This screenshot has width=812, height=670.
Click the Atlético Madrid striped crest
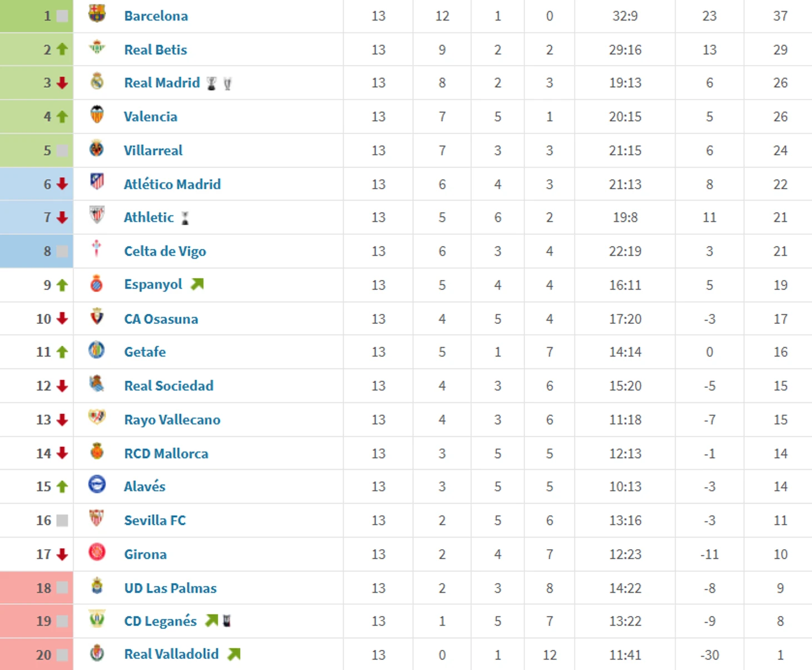(97, 181)
